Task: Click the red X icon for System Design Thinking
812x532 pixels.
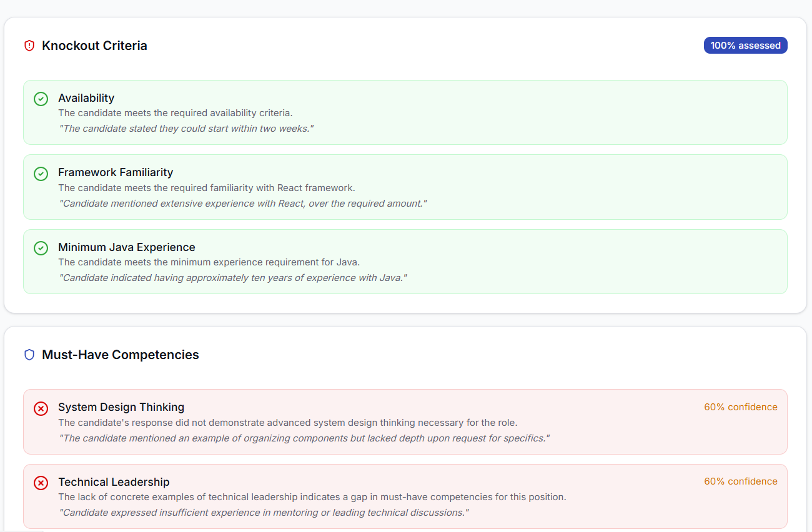Action: pos(41,408)
